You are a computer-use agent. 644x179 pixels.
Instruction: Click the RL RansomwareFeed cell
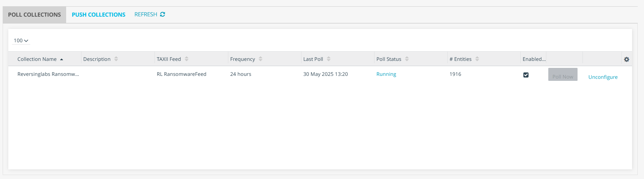[x=181, y=74]
